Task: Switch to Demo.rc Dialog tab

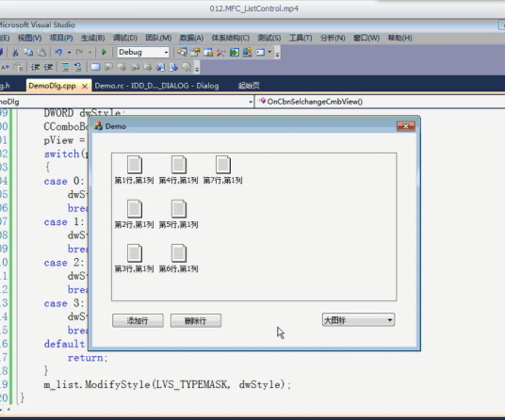Action: point(156,86)
